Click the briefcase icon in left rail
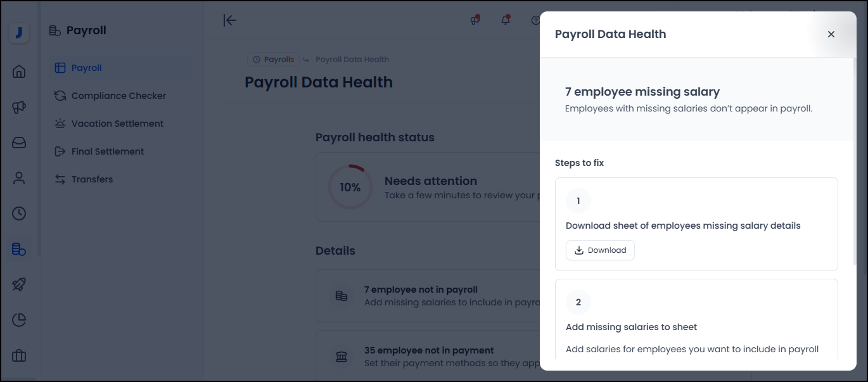 [x=19, y=355]
